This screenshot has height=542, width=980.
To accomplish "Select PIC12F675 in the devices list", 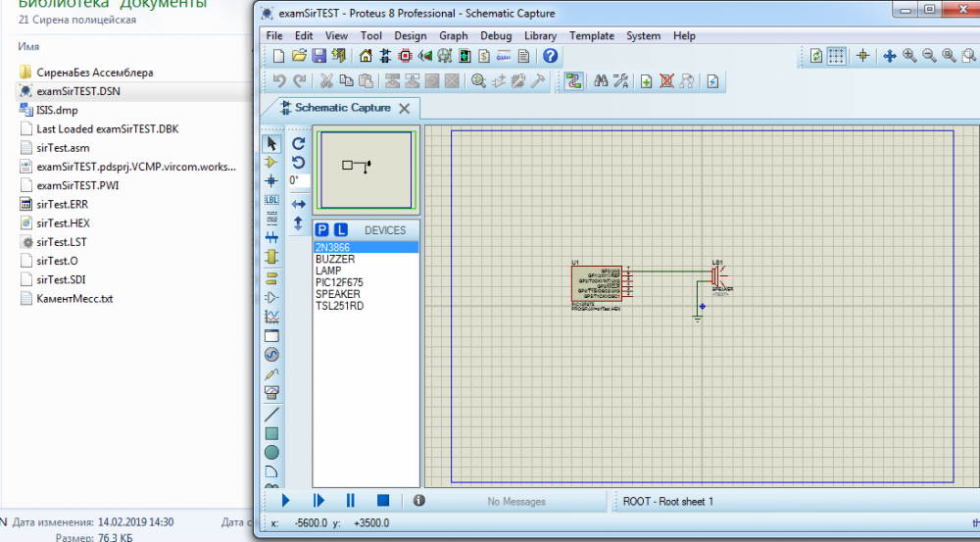I will point(339,282).
